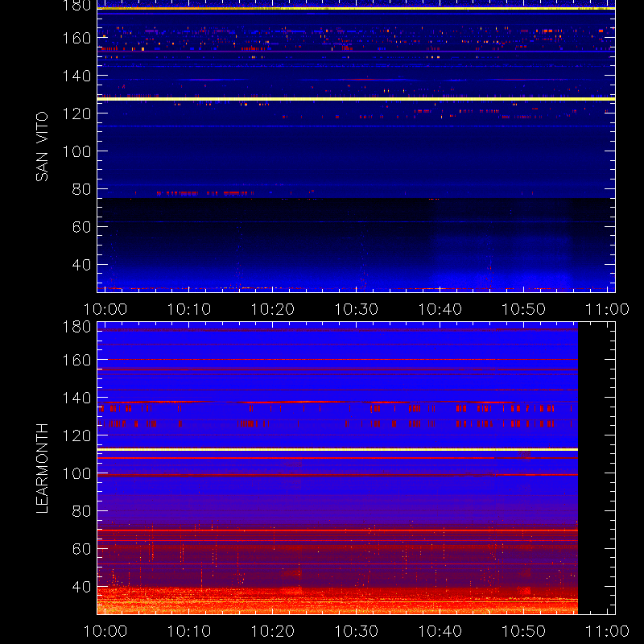This screenshot has height=644, width=644.
Task: Pick Learmonth plot's 10:10 time label
Action: [x=189, y=631]
